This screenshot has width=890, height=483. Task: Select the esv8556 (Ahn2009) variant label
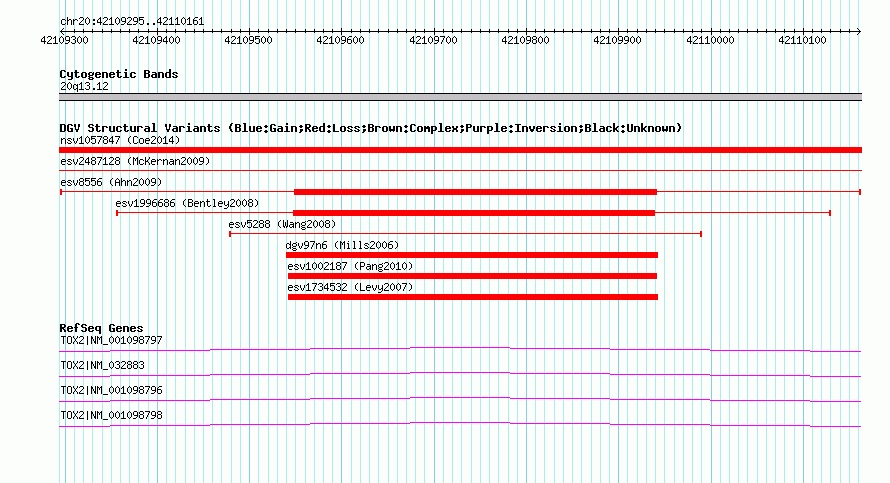111,182
